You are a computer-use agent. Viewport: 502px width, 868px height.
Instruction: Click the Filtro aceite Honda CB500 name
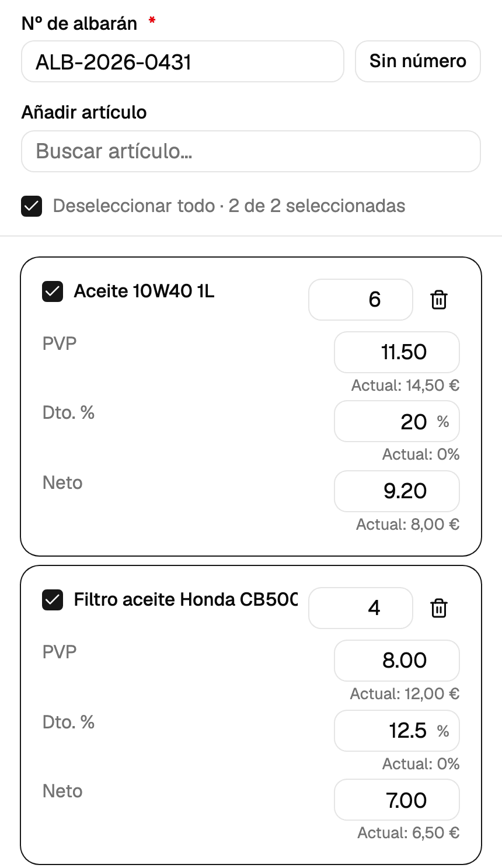[x=186, y=599]
